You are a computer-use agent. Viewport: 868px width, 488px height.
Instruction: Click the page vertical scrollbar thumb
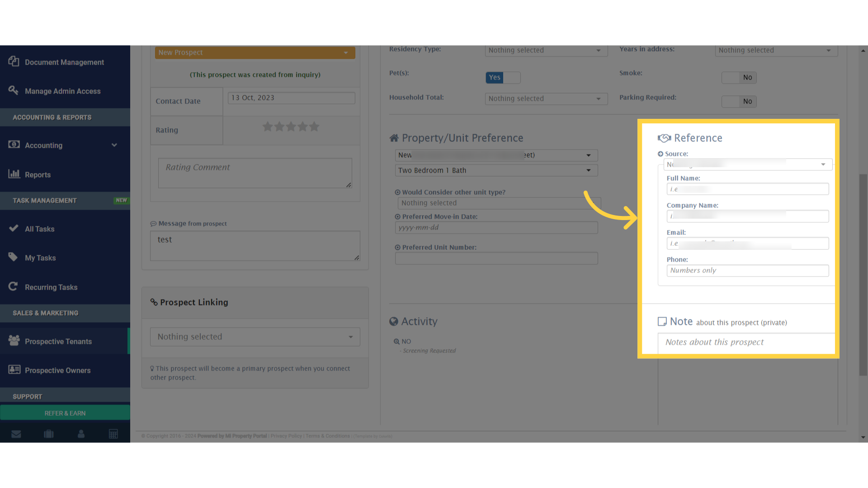863,275
